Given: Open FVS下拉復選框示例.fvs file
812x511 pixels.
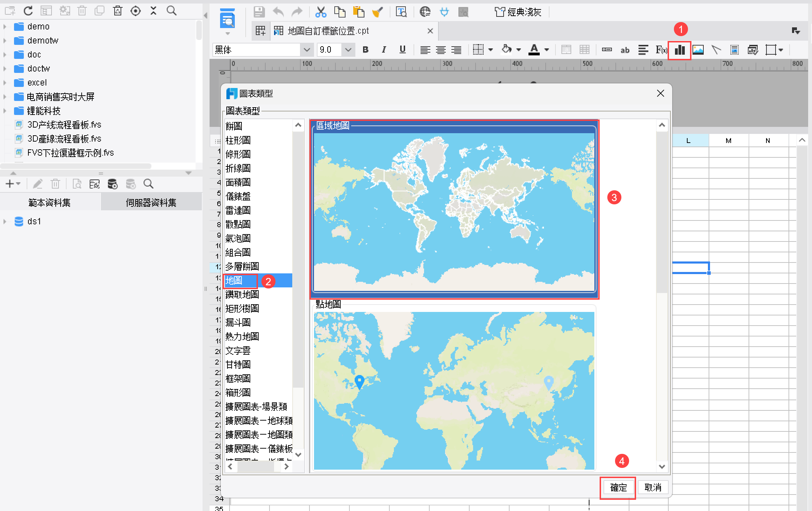Looking at the screenshot, I should tap(71, 153).
